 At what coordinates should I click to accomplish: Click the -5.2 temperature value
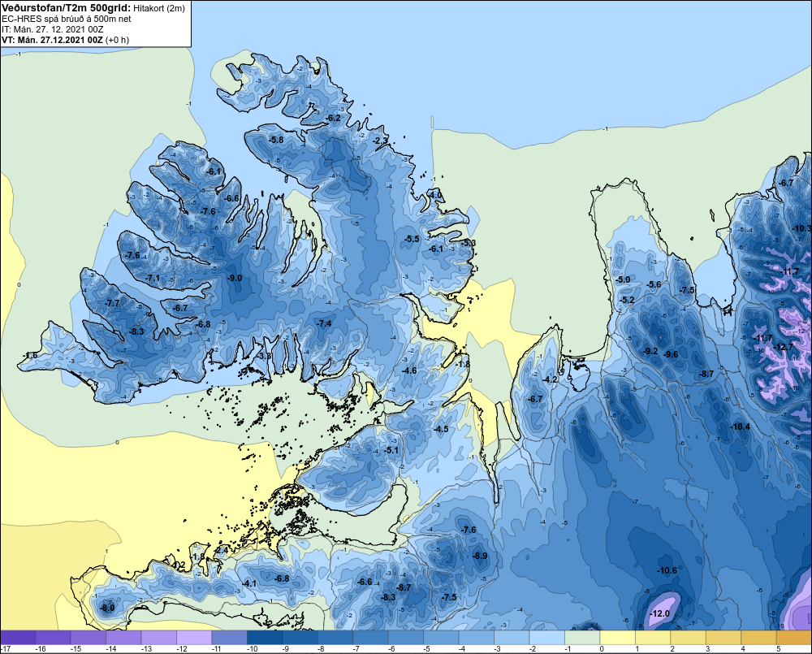point(627,300)
